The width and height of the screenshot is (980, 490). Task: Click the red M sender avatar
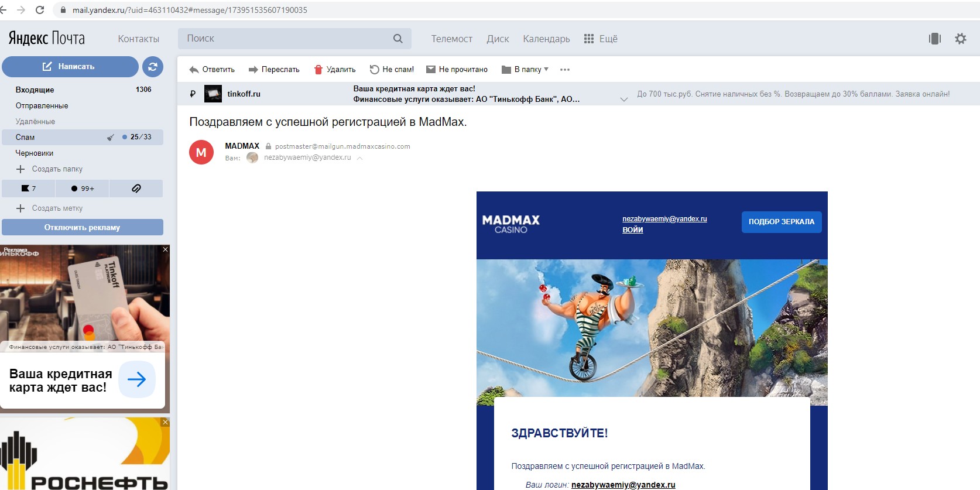201,152
